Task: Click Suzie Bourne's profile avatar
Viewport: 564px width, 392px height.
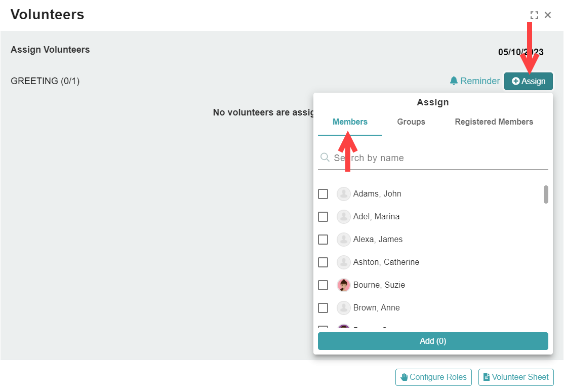Action: pyautogui.click(x=343, y=285)
